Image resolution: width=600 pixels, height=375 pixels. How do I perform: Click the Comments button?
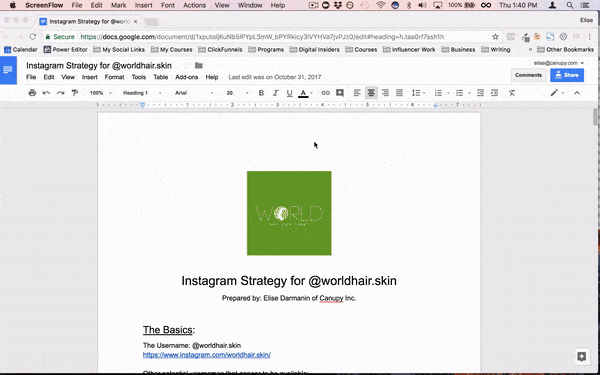click(528, 75)
